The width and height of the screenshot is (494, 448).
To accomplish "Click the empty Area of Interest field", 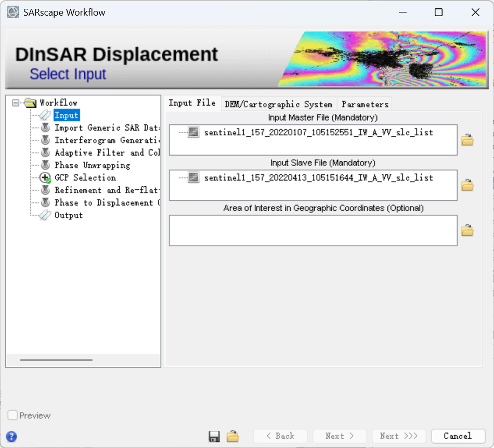I will click(x=313, y=231).
